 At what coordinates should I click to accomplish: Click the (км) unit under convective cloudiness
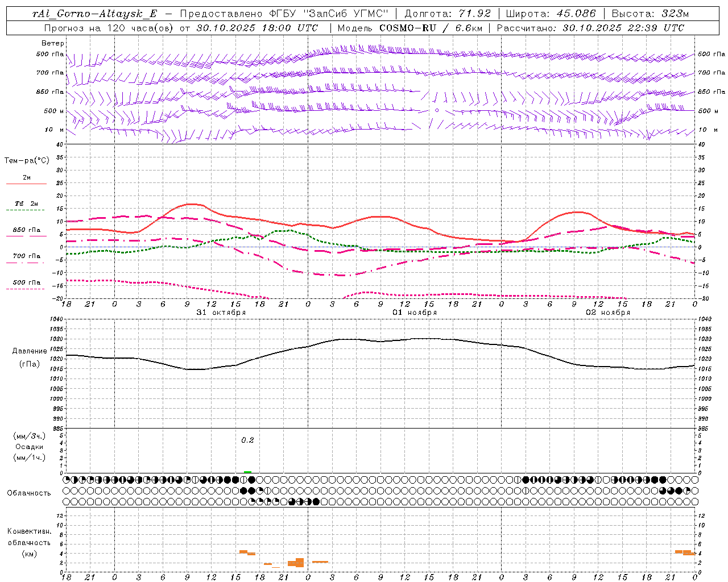pos(29,554)
